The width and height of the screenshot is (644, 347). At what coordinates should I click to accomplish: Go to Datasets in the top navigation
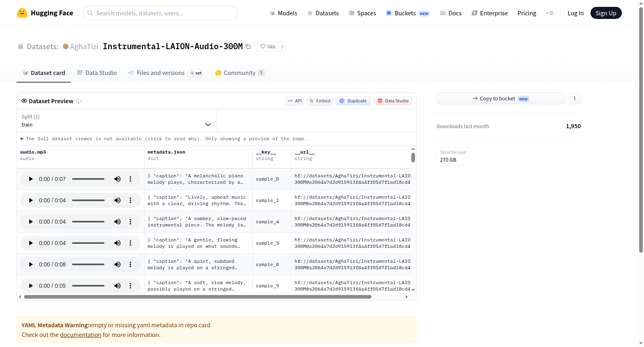[x=323, y=13]
